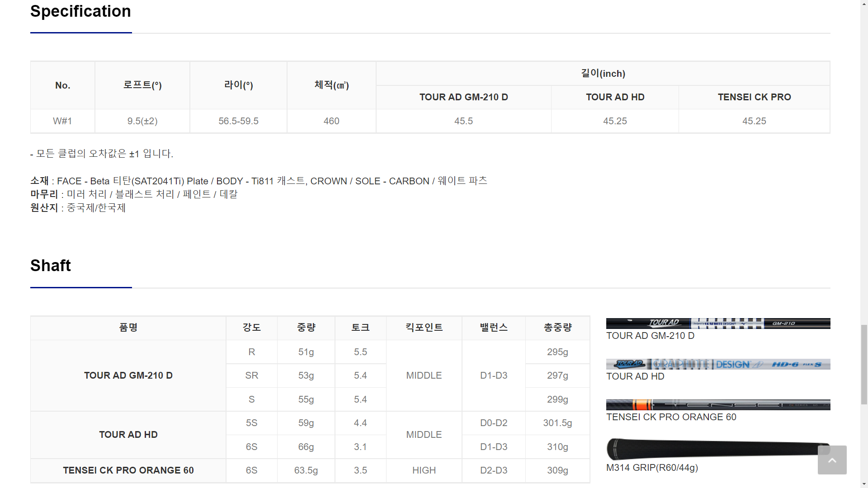Click the M314 grip image
Screen dimensions: 868x488
718,449
